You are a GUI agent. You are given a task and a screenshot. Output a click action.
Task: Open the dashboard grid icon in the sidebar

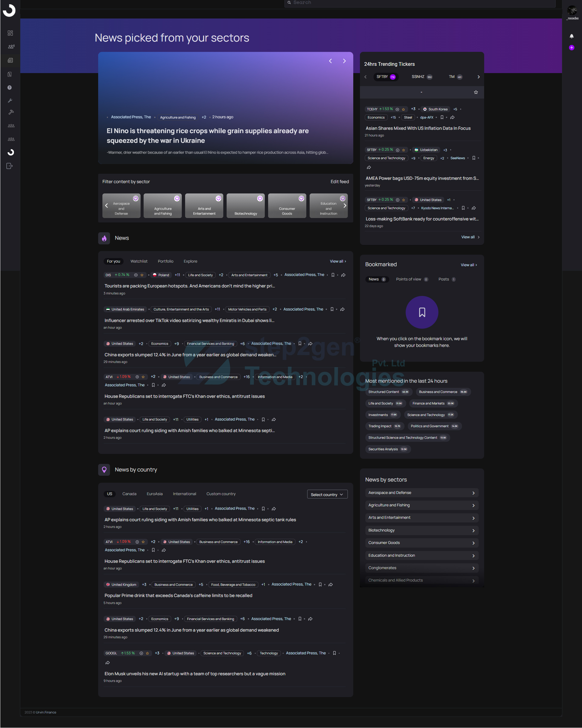click(x=11, y=33)
